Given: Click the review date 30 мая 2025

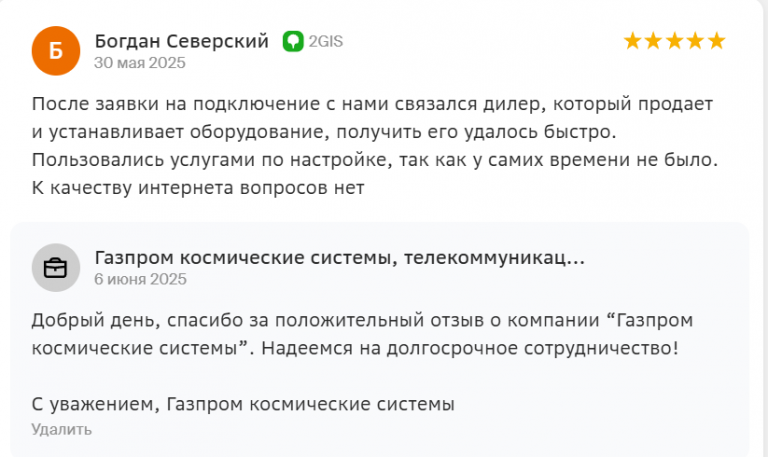Looking at the screenshot, I should coord(140,63).
